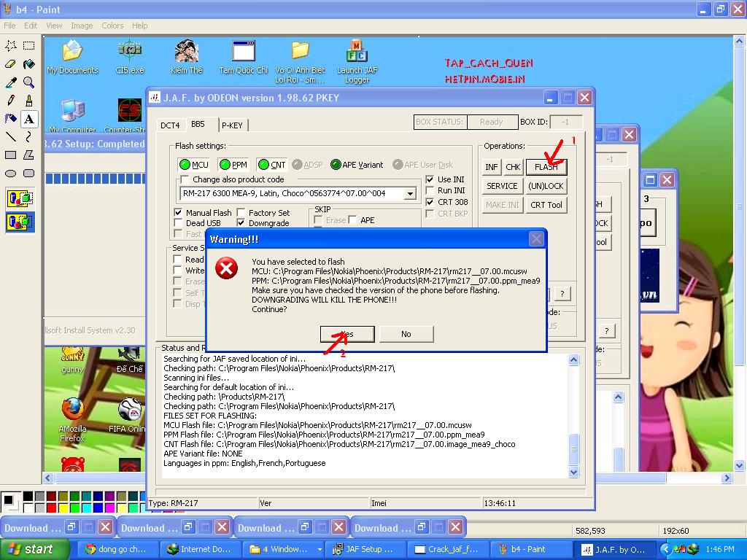Open the Colors menu in Paint
This screenshot has width=747, height=560.
(x=112, y=26)
